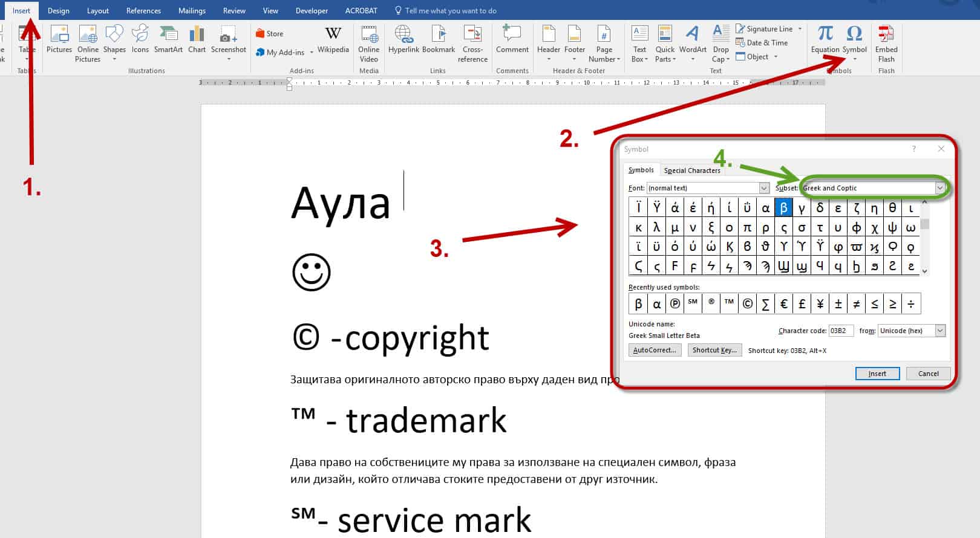
Task: Open the My Add-ins dropdown
Action: [312, 53]
